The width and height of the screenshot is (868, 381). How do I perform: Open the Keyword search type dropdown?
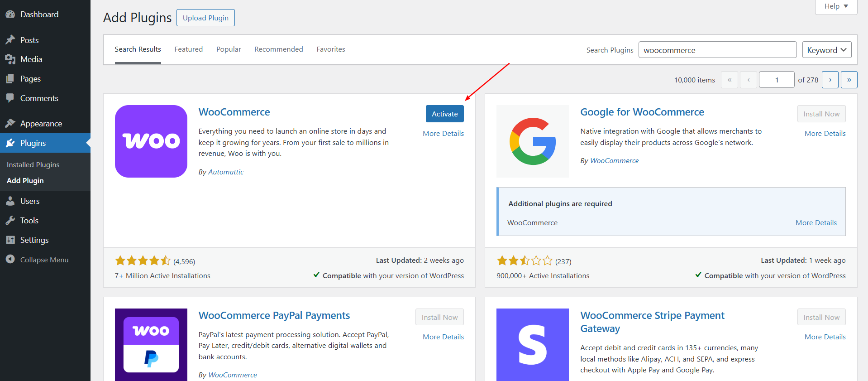point(826,50)
